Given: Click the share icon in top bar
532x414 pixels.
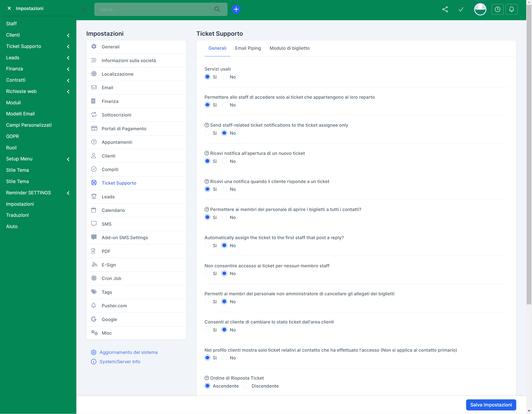Looking at the screenshot, I should [445, 9].
